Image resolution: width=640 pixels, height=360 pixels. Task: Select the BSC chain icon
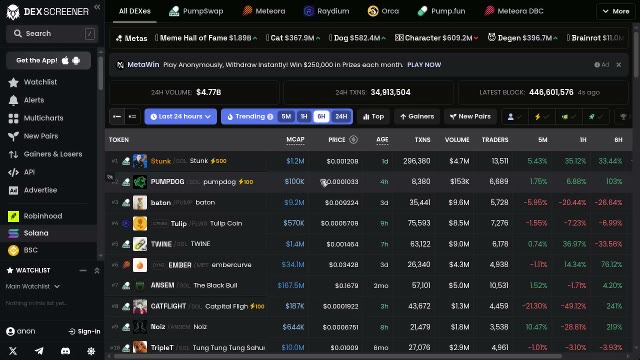(x=13, y=250)
